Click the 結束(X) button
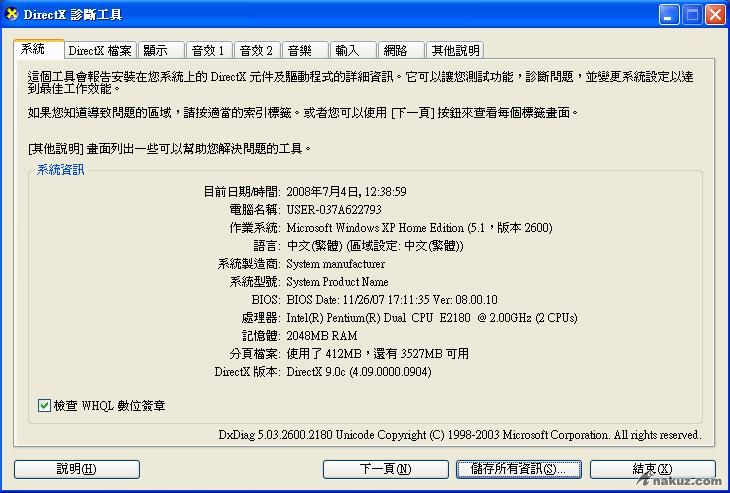Image resolution: width=730 pixels, height=493 pixels. 653,469
